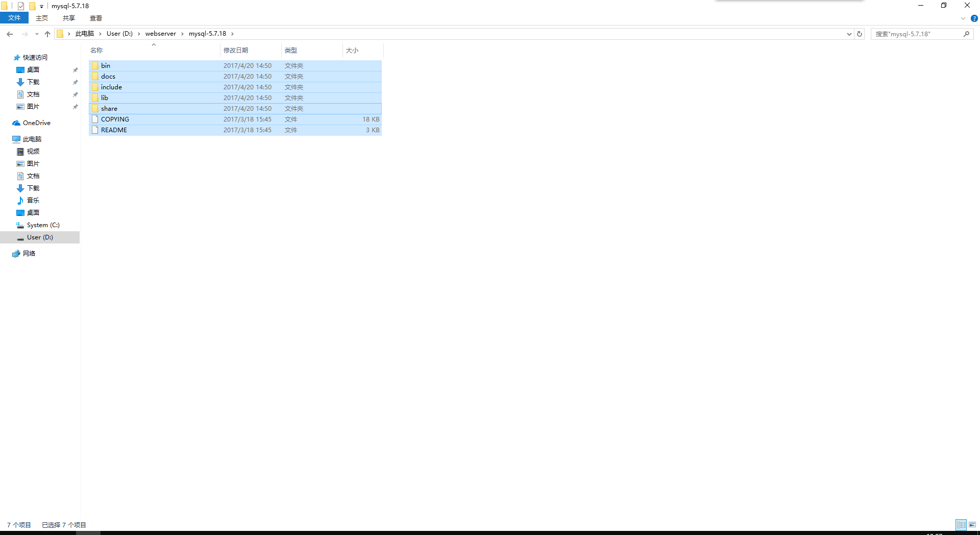Open recent locations dropdown arrow
The height and width of the screenshot is (535, 980).
(37, 34)
